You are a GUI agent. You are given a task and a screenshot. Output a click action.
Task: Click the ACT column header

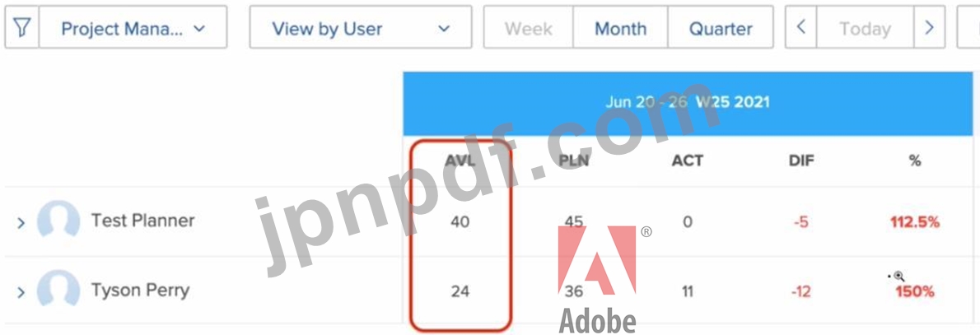point(688,161)
